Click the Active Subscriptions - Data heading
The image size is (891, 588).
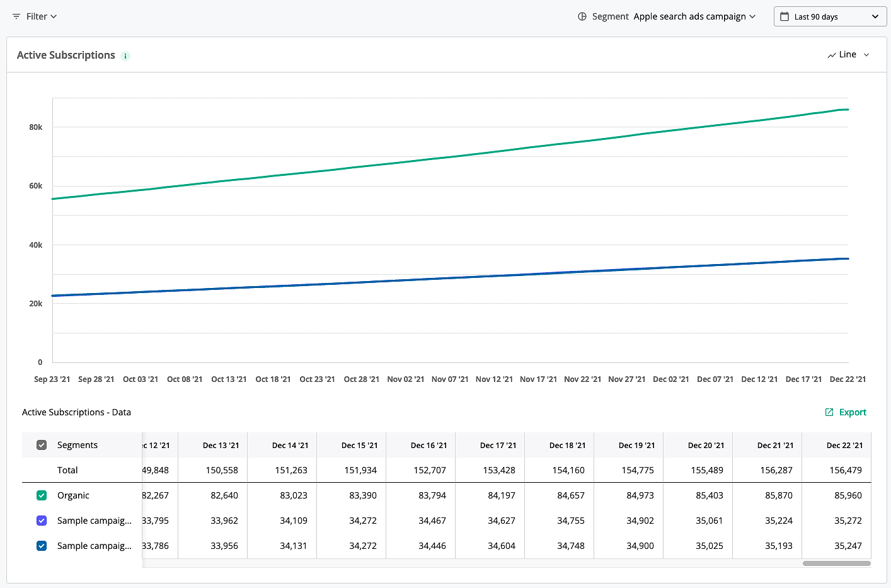pos(76,412)
